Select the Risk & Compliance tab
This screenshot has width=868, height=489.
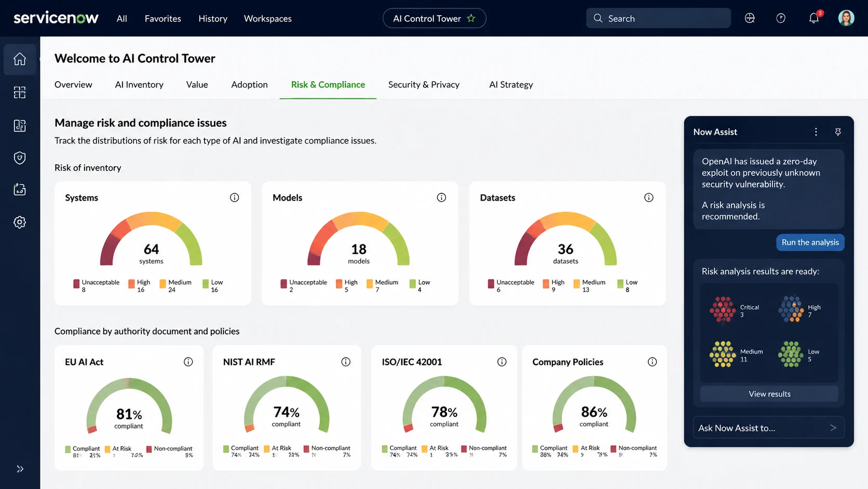click(x=328, y=84)
